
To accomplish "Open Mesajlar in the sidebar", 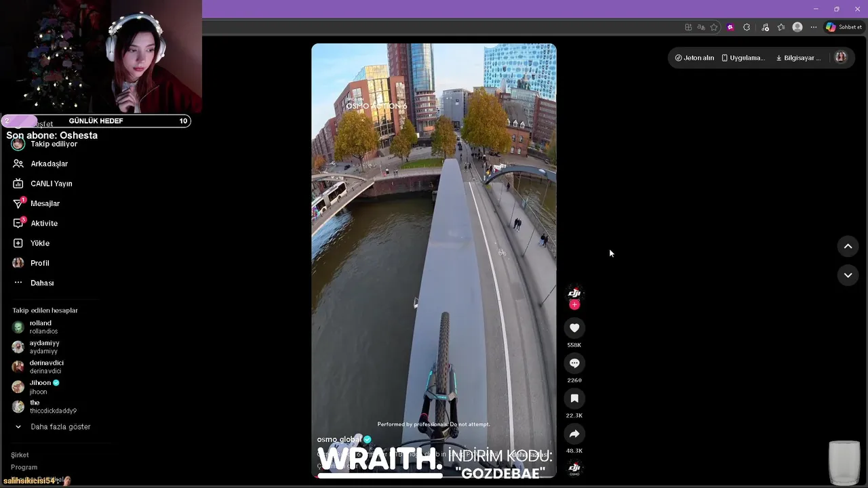I will click(37, 203).
